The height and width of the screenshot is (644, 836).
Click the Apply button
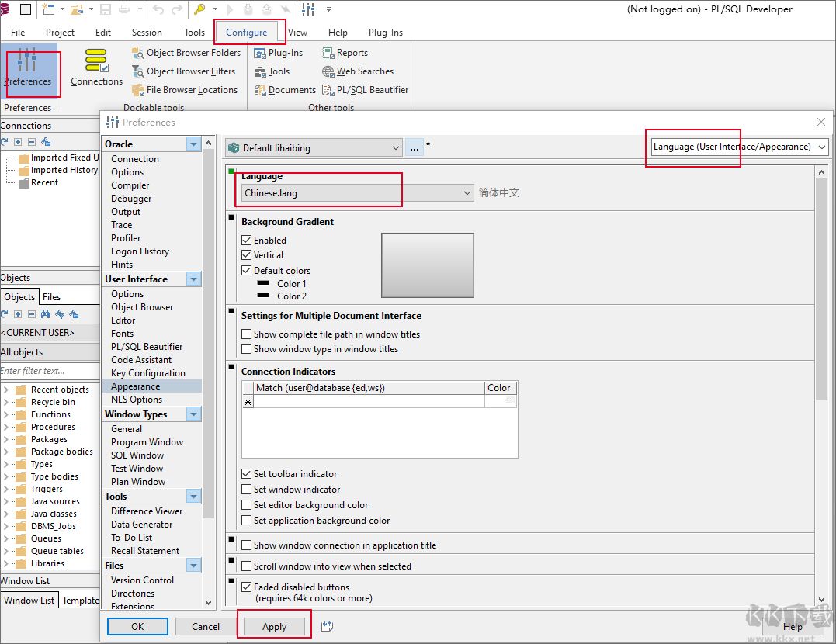(274, 626)
